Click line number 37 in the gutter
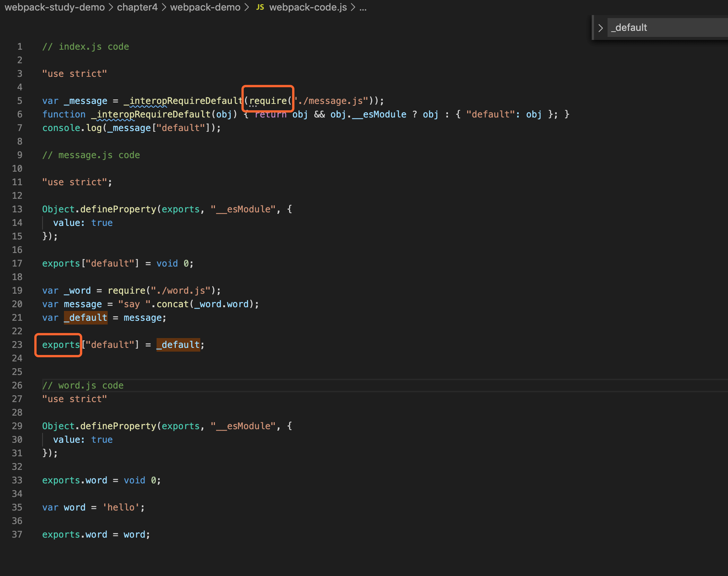728x576 pixels. 17,535
